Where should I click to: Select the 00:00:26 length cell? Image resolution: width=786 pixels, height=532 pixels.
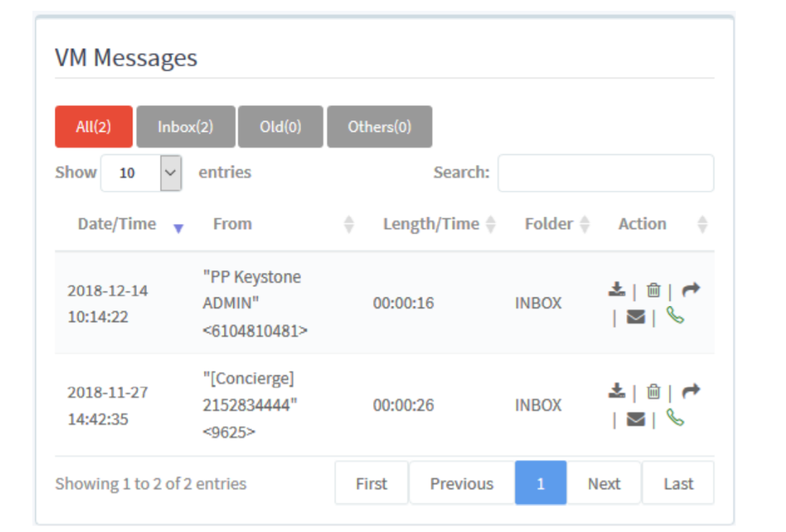[404, 405]
